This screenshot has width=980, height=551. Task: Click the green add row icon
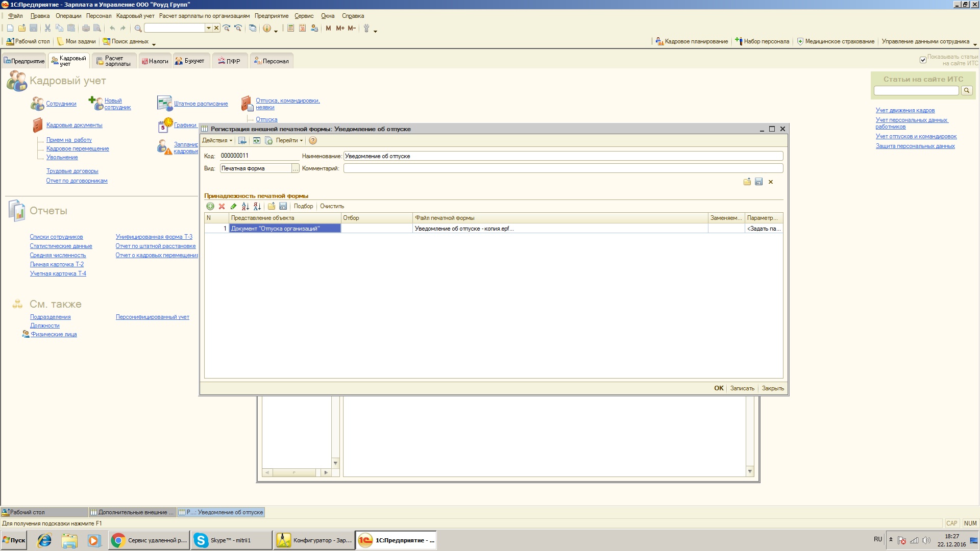click(210, 206)
